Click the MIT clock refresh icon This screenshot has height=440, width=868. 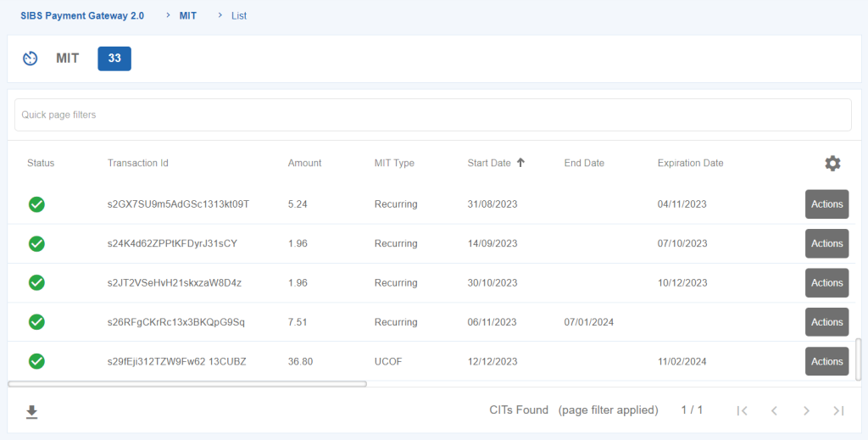pos(31,58)
